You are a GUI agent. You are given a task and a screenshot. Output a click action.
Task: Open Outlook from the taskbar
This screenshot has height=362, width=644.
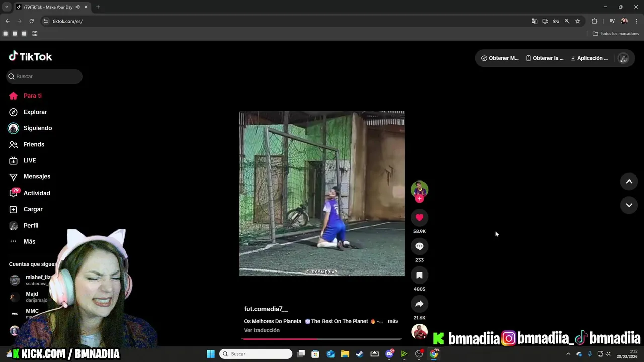click(330, 354)
